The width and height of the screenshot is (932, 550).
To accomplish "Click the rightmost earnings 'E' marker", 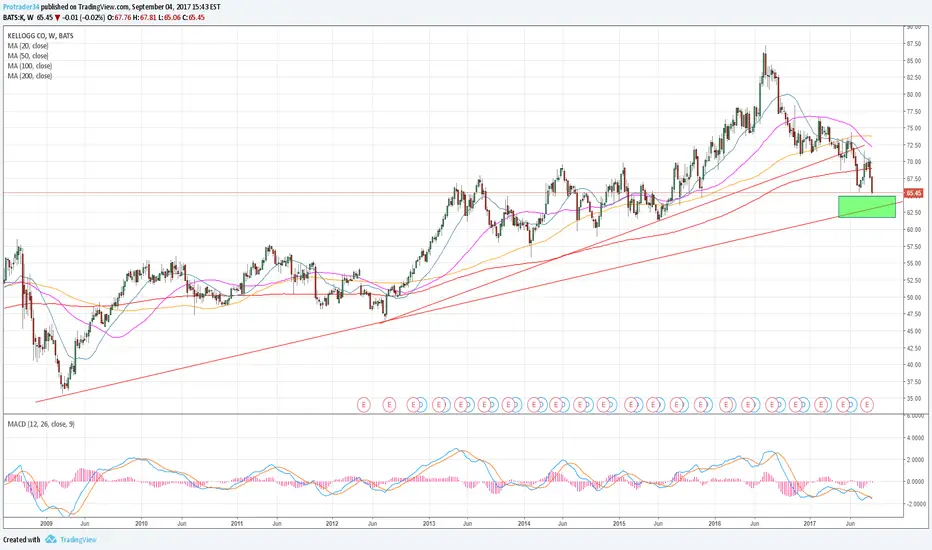I will (x=867, y=405).
